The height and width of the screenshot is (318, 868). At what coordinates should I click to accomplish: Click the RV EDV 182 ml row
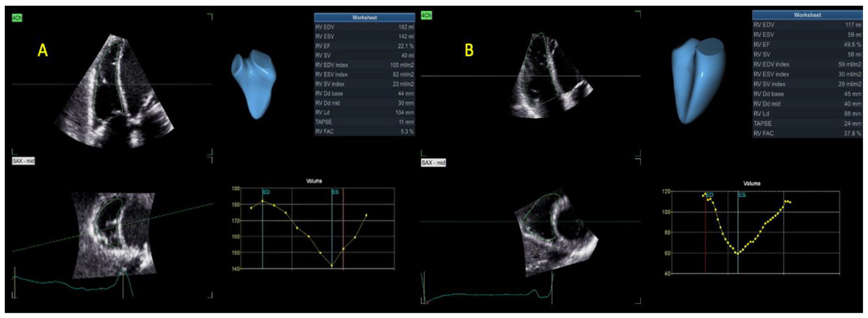pos(364,27)
